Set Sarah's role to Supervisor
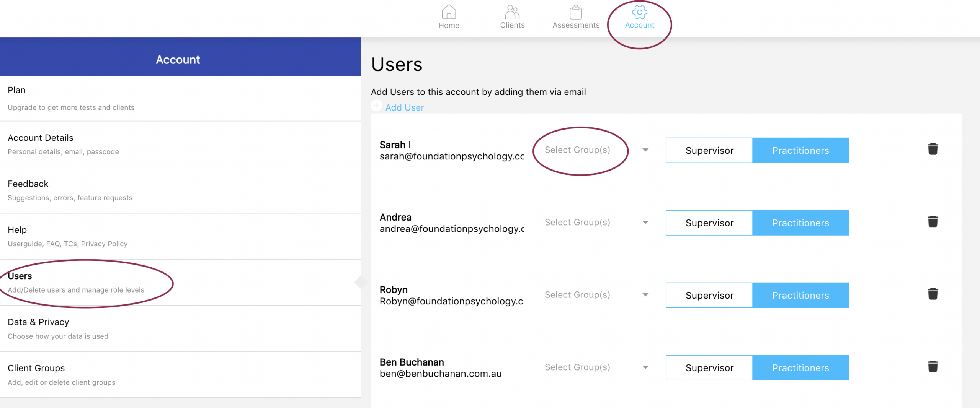The image size is (980, 408). [709, 150]
